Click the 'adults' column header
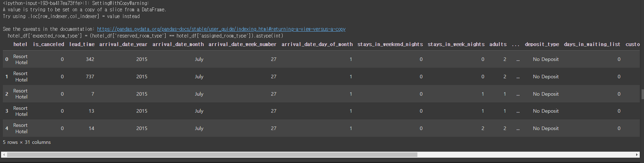 pyautogui.click(x=498, y=44)
